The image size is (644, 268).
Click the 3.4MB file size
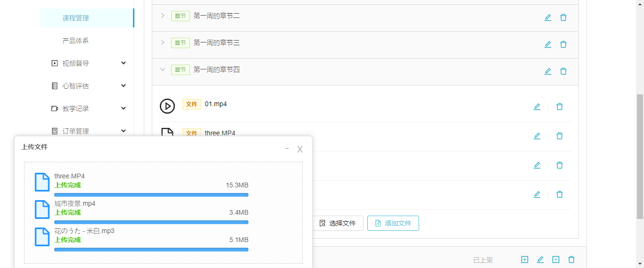[x=239, y=212]
